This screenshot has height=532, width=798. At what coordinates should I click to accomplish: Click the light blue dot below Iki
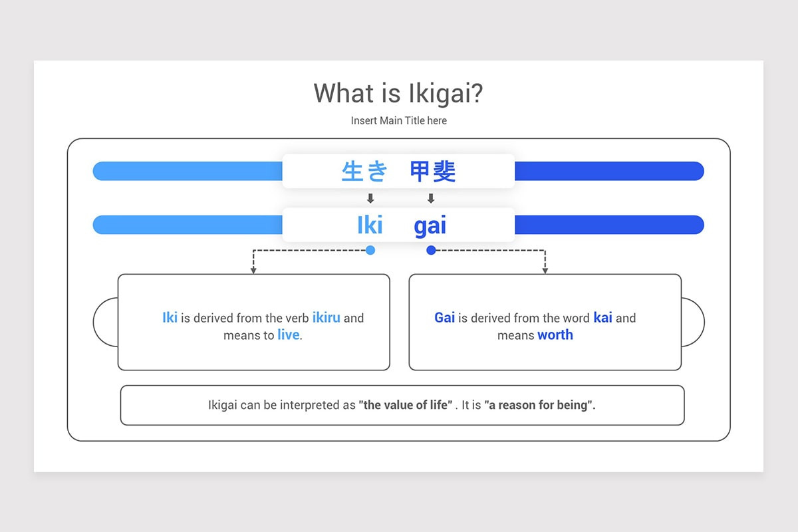coord(370,250)
